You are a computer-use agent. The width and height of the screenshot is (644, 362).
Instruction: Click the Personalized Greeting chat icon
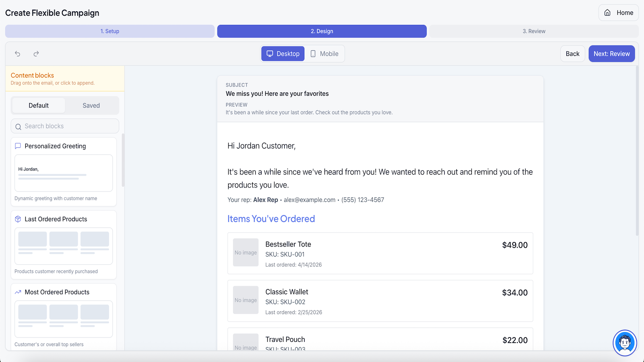tap(18, 146)
